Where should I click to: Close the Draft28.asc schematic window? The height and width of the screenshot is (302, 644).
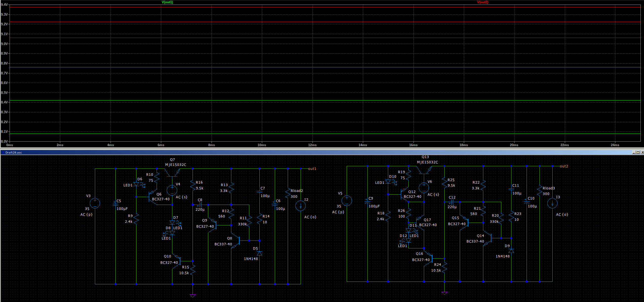(x=642, y=152)
